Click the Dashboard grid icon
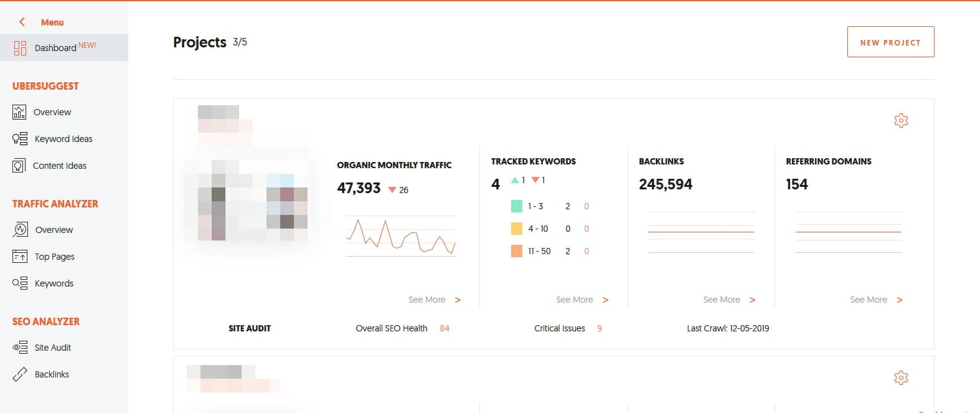This screenshot has width=980, height=413. [x=20, y=48]
